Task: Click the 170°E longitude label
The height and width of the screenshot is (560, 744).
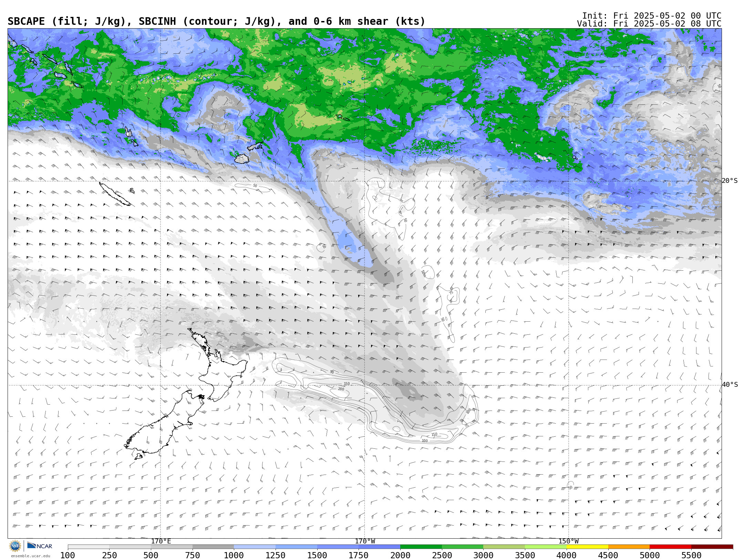Action: coord(161,541)
